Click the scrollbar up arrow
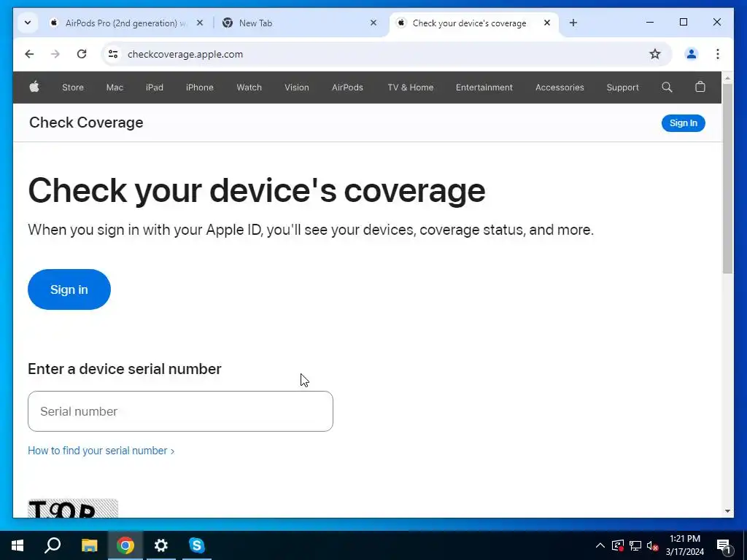Viewport: 747px width, 560px height. (727, 78)
